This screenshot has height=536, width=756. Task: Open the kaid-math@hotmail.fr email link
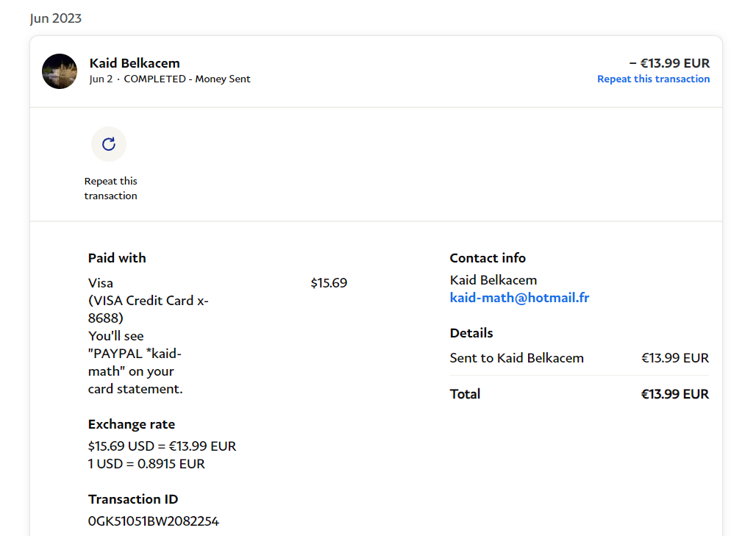(519, 298)
